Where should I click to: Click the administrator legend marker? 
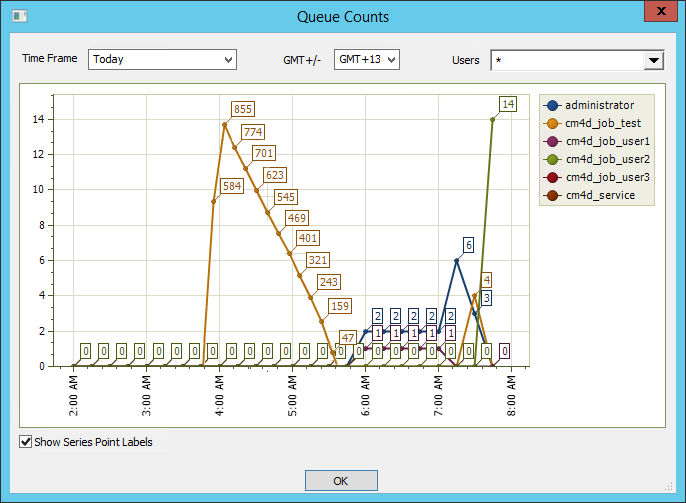[x=552, y=105]
